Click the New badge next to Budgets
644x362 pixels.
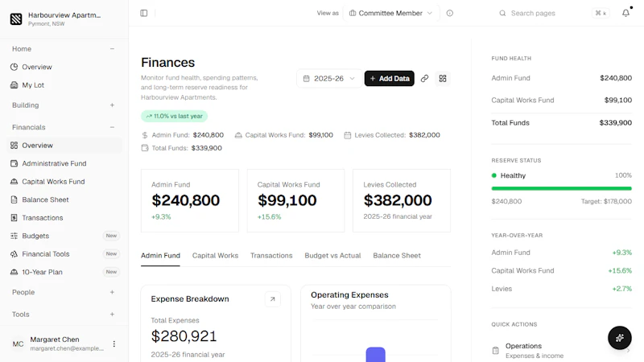point(111,236)
